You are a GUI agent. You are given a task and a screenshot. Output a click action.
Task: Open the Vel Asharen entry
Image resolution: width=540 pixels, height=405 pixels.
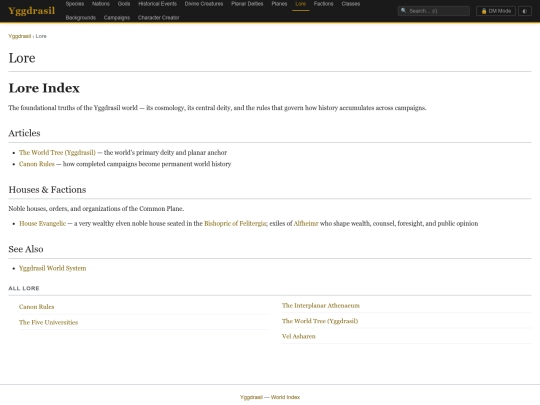coord(299,336)
